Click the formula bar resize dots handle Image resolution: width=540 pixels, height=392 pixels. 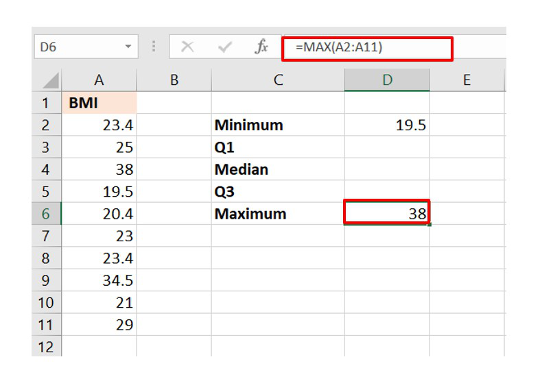click(x=154, y=47)
